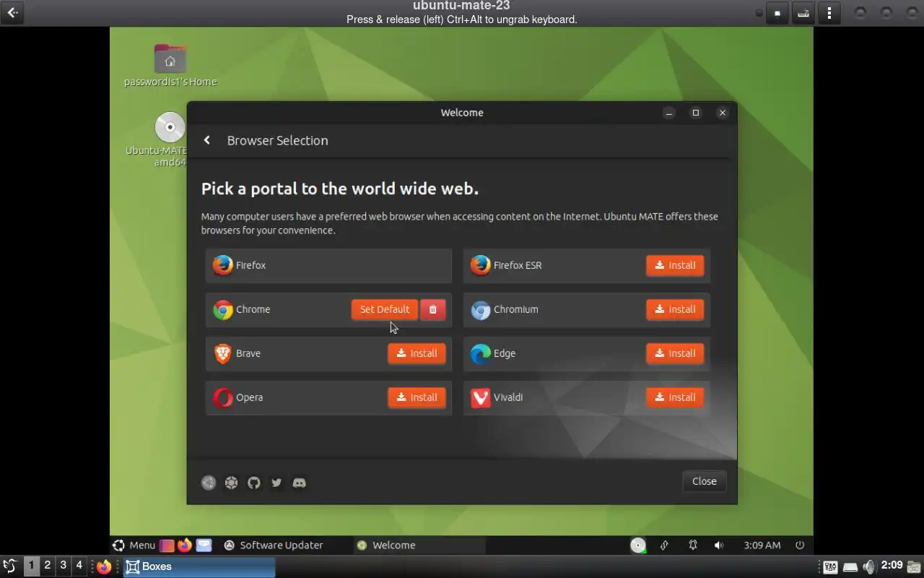Image resolution: width=924 pixels, height=578 pixels.
Task: Remove Chrome with the trash button
Action: tap(433, 309)
